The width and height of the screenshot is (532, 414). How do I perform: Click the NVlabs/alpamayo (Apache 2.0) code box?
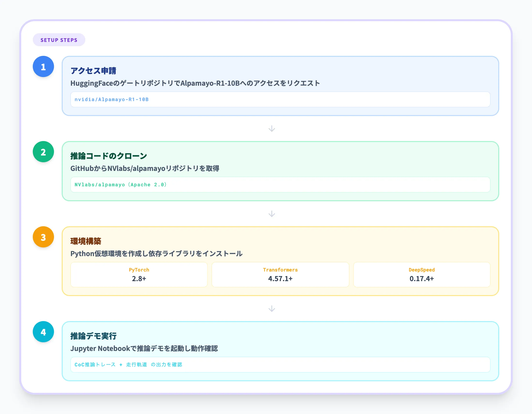tap(280, 184)
